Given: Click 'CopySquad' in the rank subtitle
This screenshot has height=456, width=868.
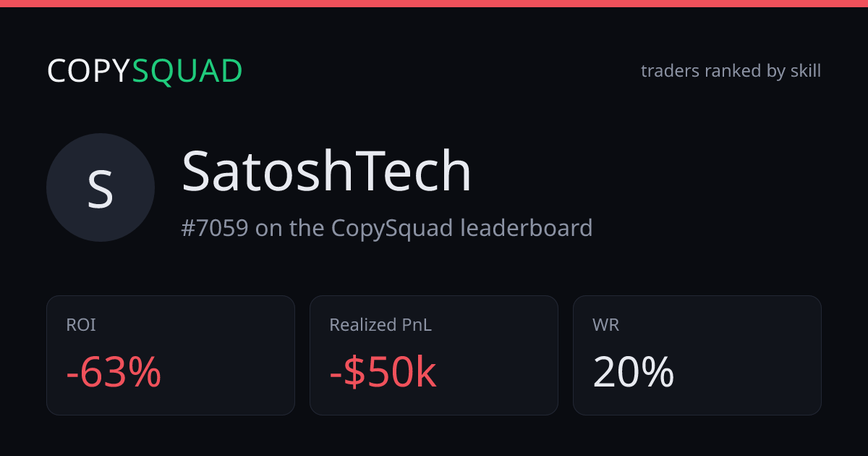Looking at the screenshot, I should click(x=393, y=229).
